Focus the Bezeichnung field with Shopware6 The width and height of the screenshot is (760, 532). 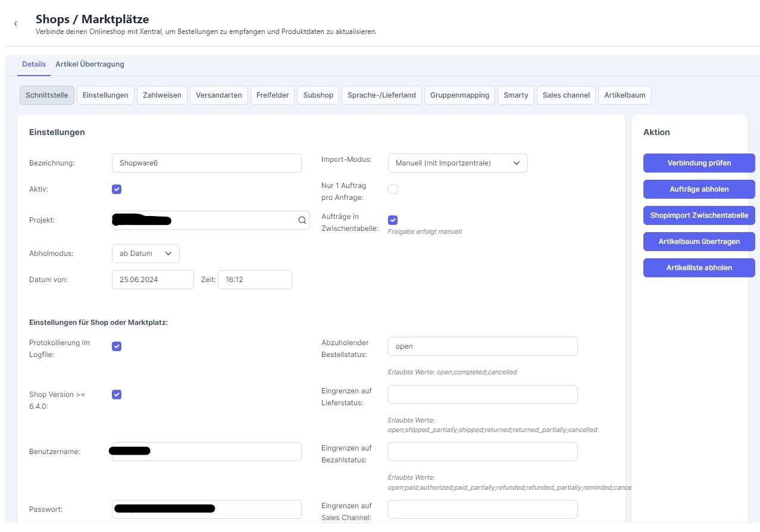click(x=207, y=163)
